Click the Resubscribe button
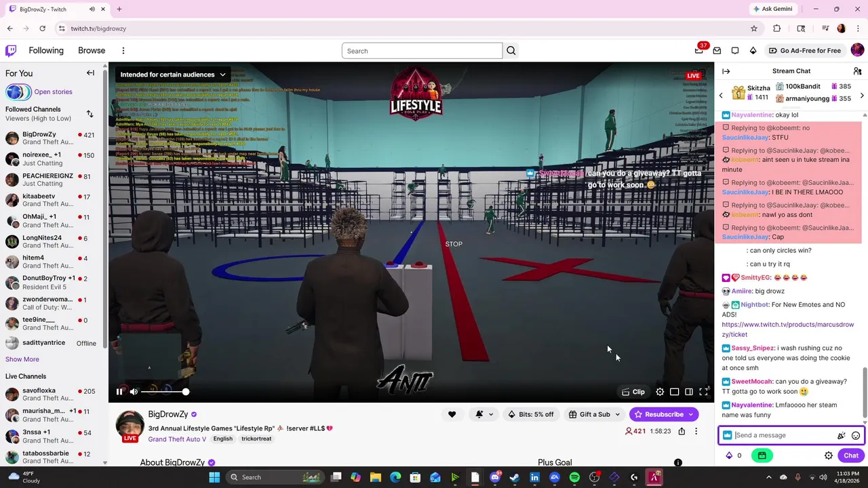The image size is (868, 488). point(664,414)
